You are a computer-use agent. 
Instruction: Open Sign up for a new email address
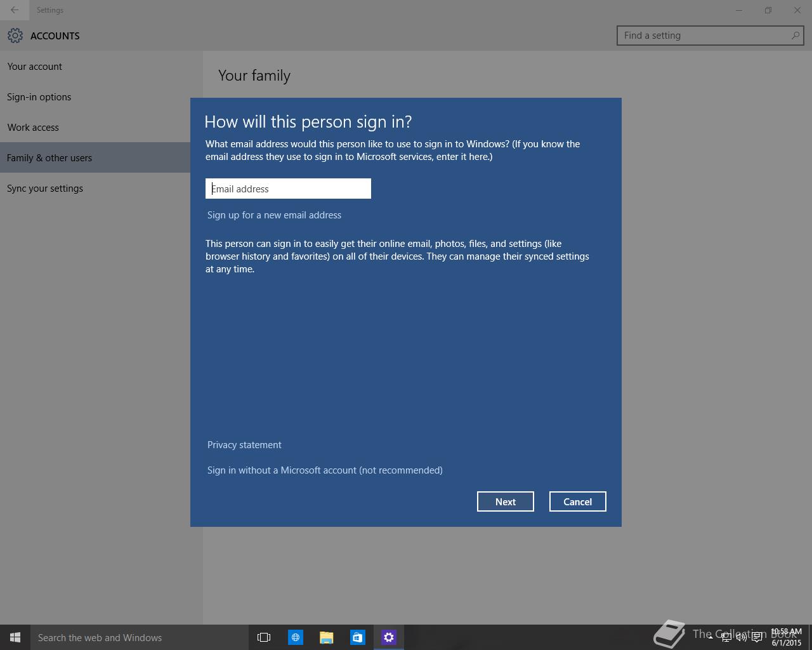pyautogui.click(x=274, y=215)
